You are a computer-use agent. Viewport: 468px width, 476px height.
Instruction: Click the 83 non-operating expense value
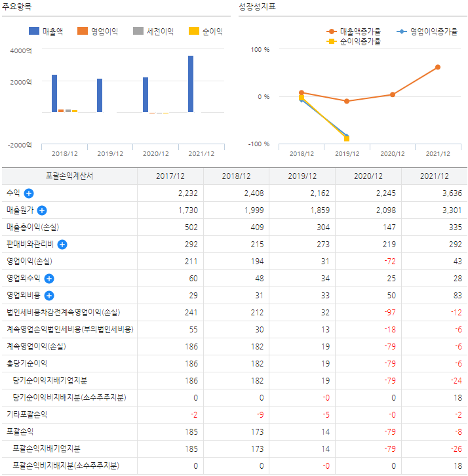point(458,296)
